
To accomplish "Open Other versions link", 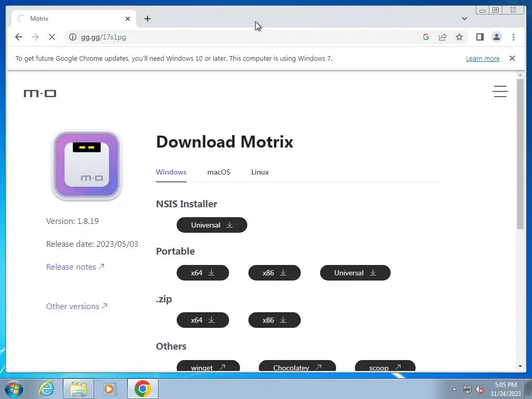I will [77, 306].
